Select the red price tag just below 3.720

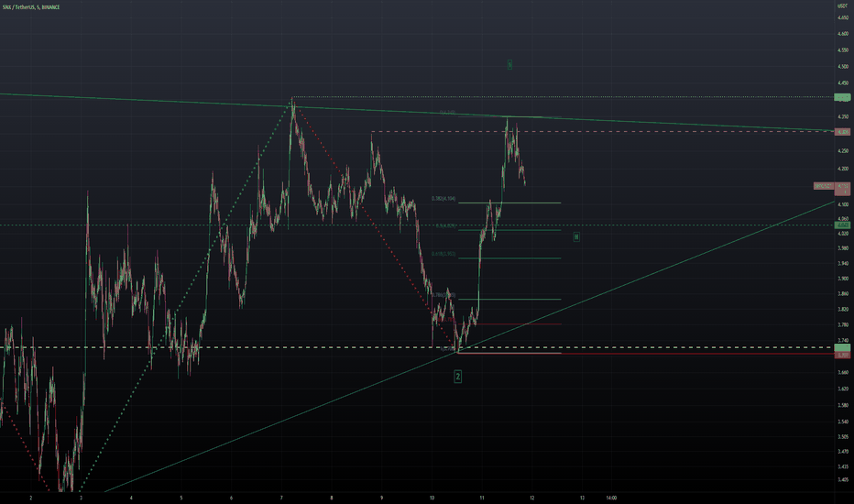843,355
